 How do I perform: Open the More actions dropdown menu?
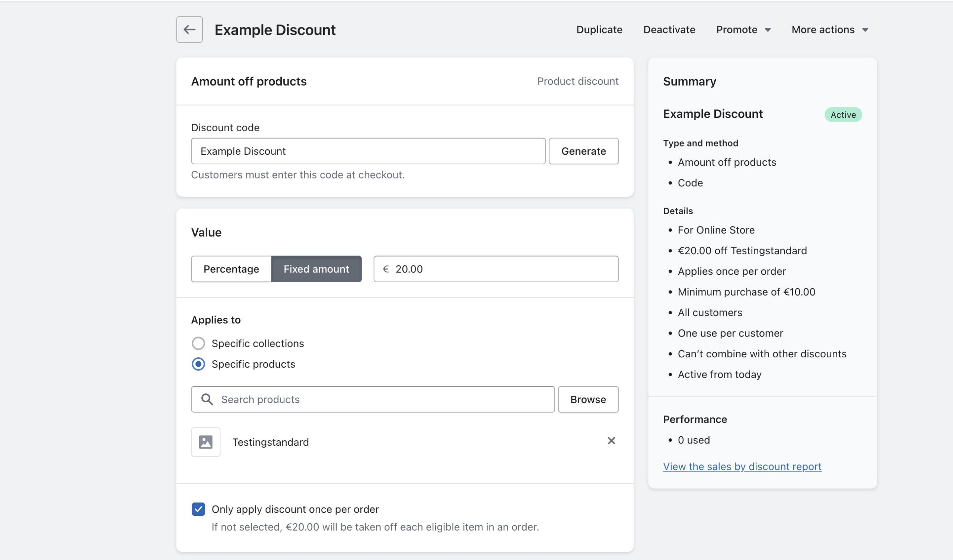(x=823, y=29)
